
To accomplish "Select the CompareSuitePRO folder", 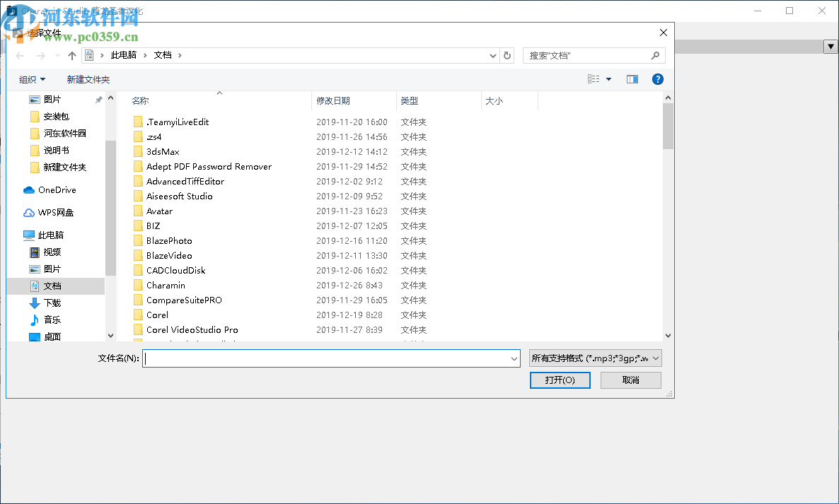I will pyautogui.click(x=184, y=300).
